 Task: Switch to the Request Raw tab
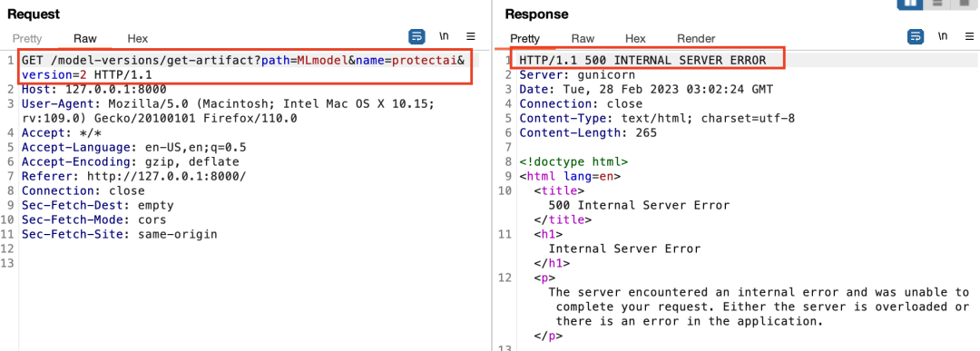[85, 39]
